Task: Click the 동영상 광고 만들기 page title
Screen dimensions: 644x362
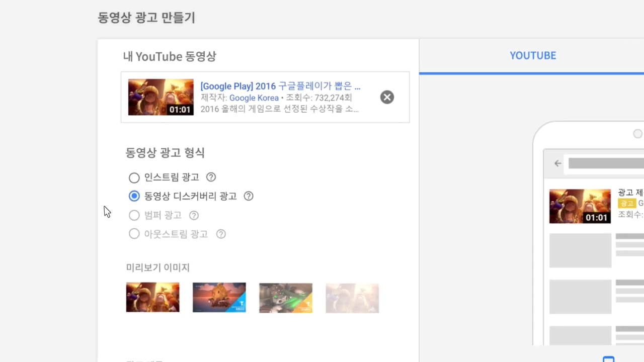Action: 146,18
